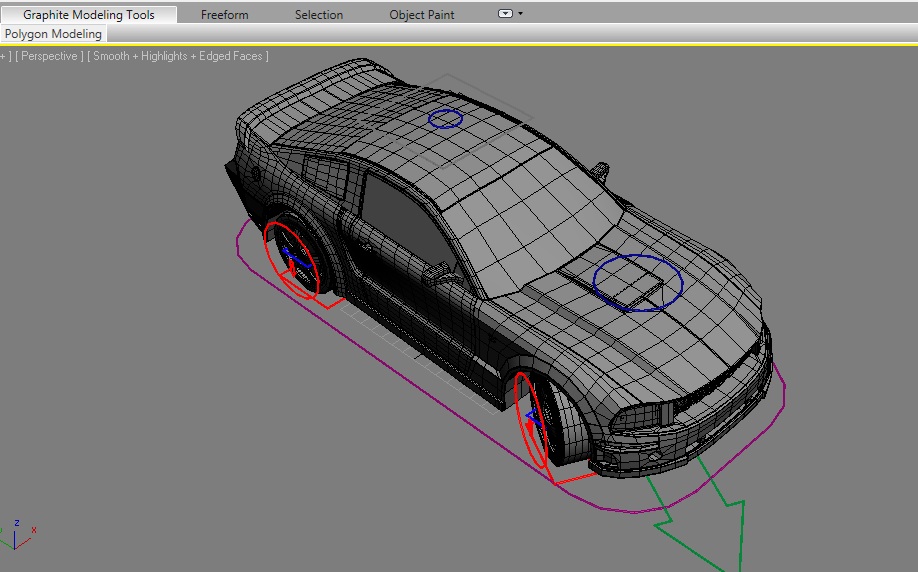Open the Graphite Modeling Tools tab
The height and width of the screenshot is (572, 918).
(89, 15)
